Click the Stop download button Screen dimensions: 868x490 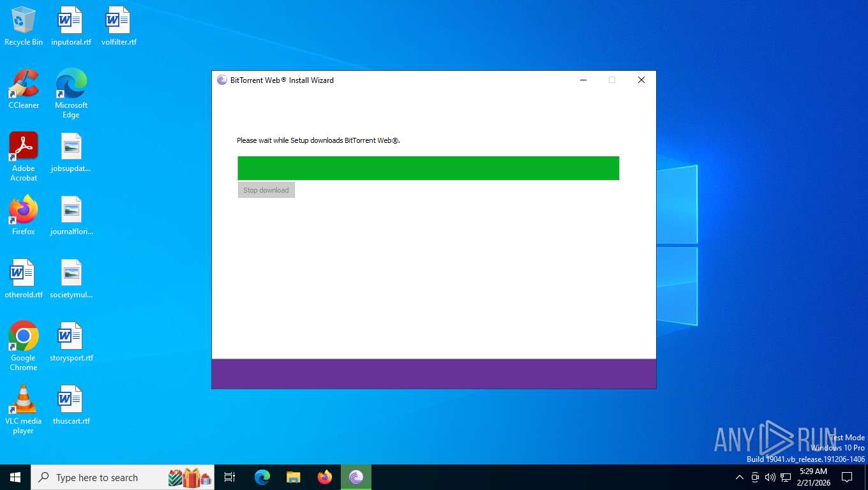pyautogui.click(x=266, y=190)
